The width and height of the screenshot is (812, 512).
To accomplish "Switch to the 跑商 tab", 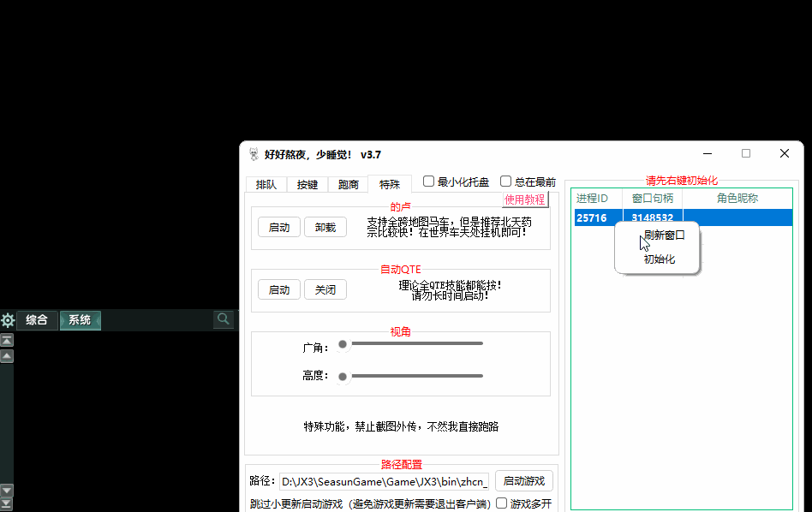I will (x=348, y=183).
